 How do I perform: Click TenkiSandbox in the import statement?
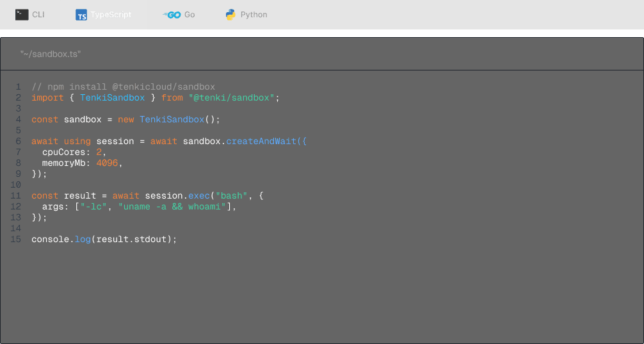(113, 98)
